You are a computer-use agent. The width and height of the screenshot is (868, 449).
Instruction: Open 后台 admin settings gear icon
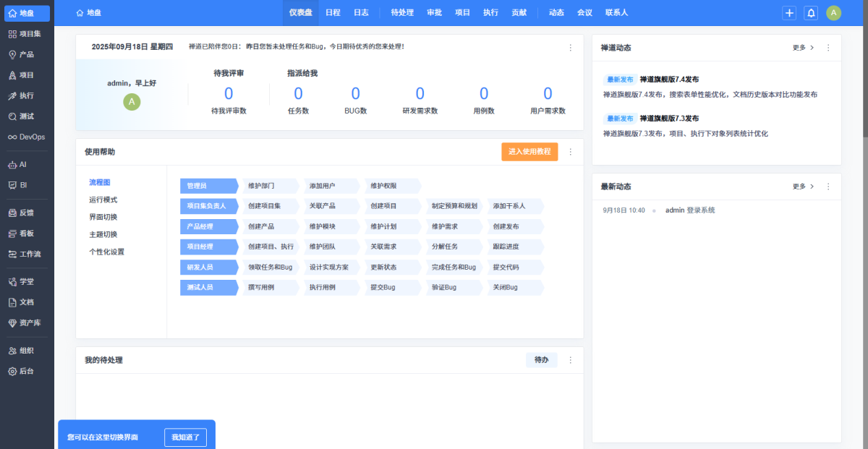tap(12, 371)
